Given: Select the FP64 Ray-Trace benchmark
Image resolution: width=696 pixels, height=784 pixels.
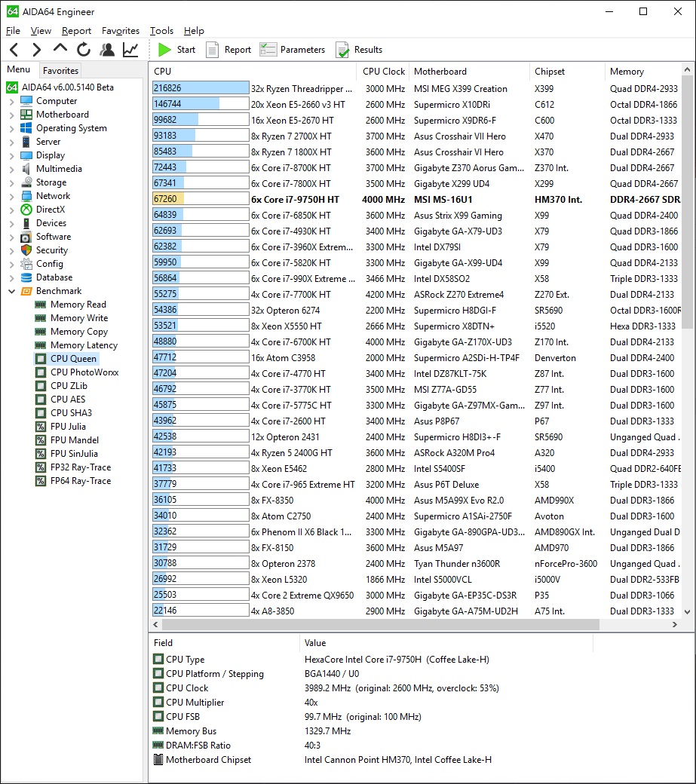Looking at the screenshot, I should (x=81, y=481).
